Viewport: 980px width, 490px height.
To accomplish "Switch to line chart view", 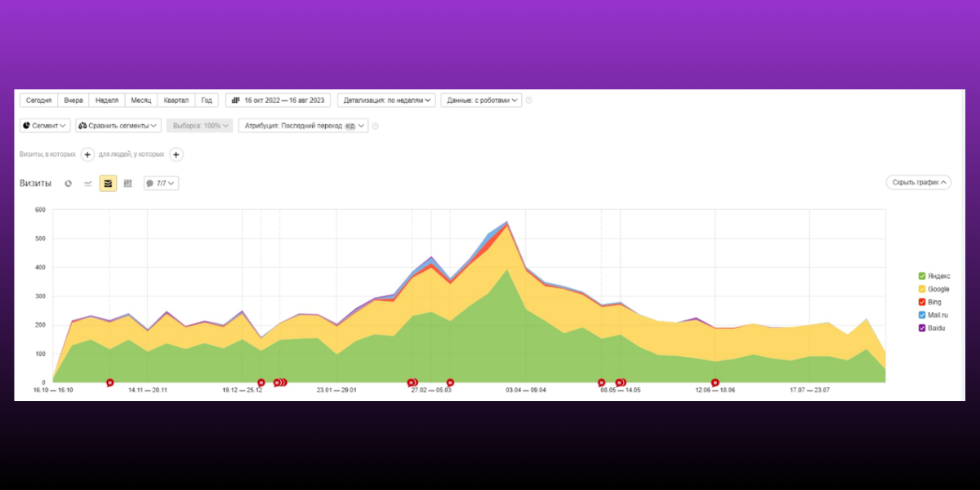I will [x=88, y=184].
